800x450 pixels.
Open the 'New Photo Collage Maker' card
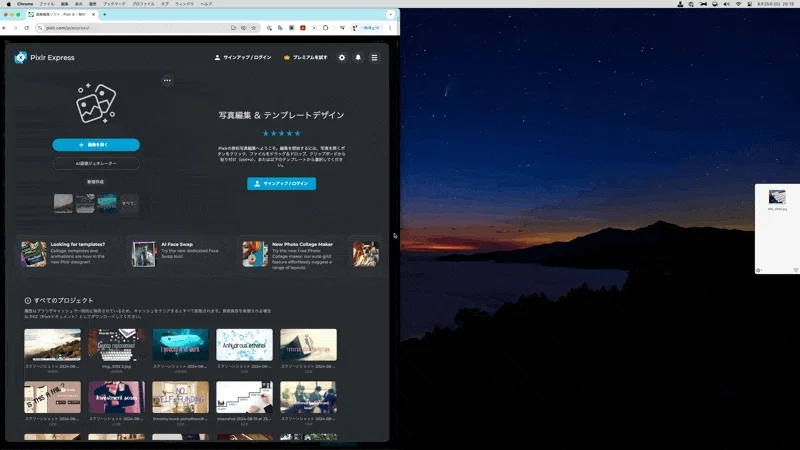click(288, 254)
